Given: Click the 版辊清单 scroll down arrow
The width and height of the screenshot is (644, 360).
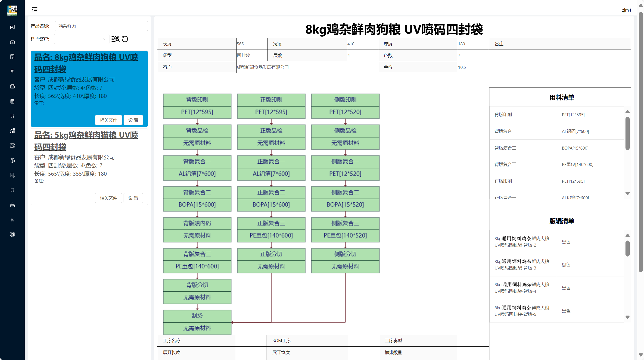Looking at the screenshot, I should point(627,317).
